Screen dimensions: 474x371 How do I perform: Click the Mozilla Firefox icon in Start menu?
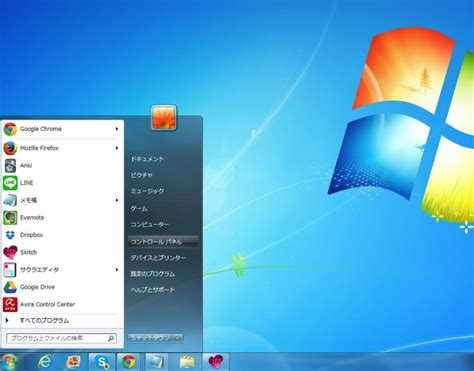pos(10,148)
